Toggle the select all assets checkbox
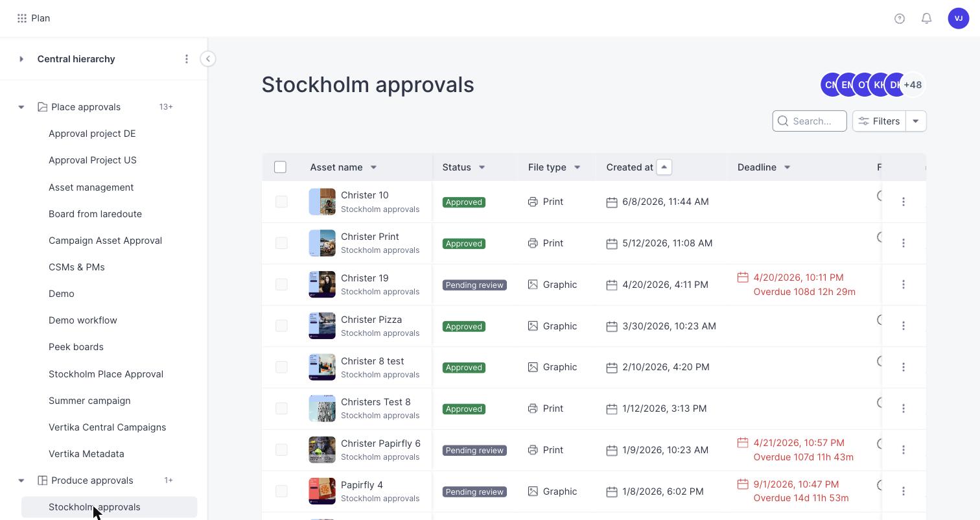Screen dimensions: 980x520 click(280, 167)
